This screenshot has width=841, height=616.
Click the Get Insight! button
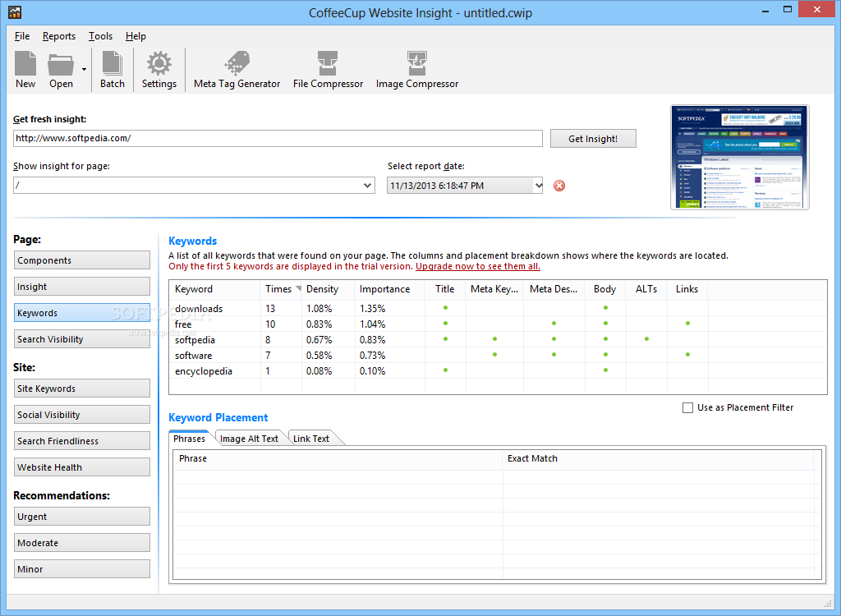point(593,139)
